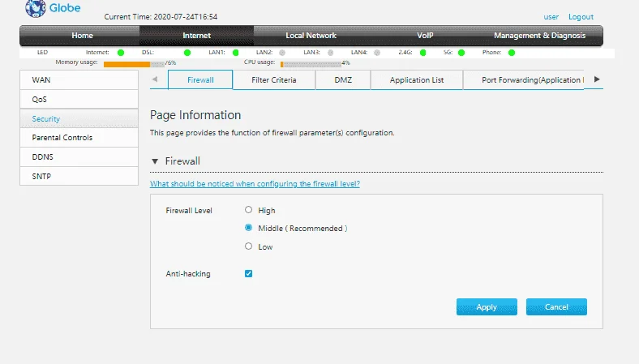
Task: Click the Anti-hacking label
Action: point(188,274)
